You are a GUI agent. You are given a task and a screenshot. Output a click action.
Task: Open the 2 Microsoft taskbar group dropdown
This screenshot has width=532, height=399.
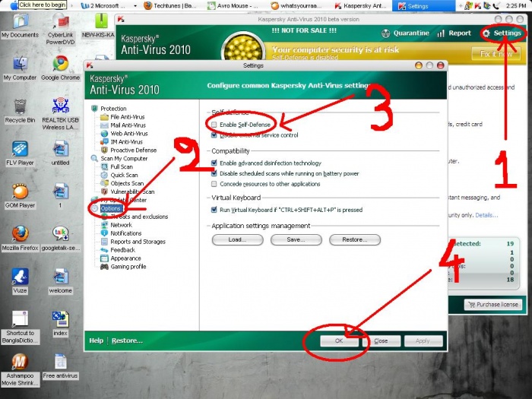point(135,6)
